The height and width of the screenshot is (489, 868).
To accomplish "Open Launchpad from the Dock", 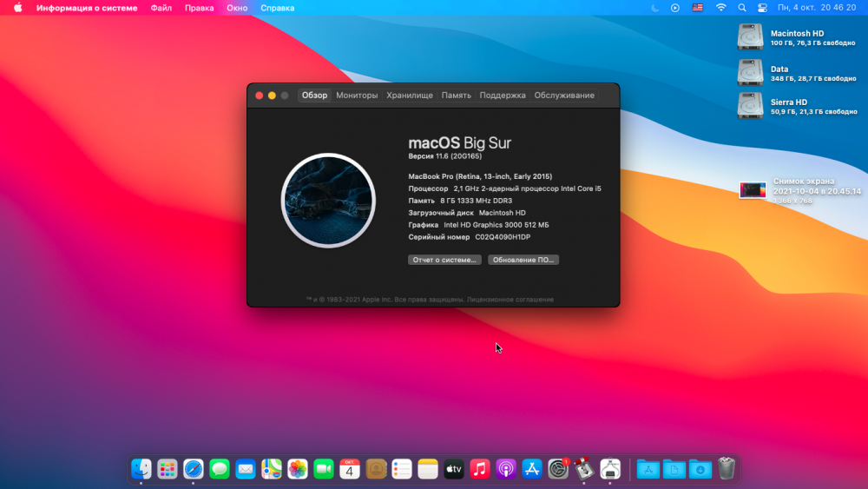I will pos(168,469).
